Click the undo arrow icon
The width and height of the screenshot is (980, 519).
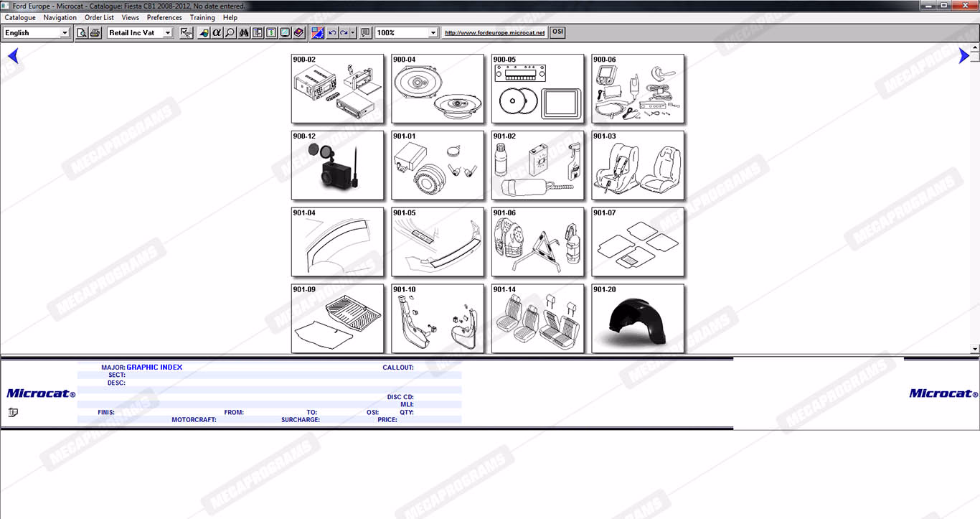pyautogui.click(x=331, y=33)
